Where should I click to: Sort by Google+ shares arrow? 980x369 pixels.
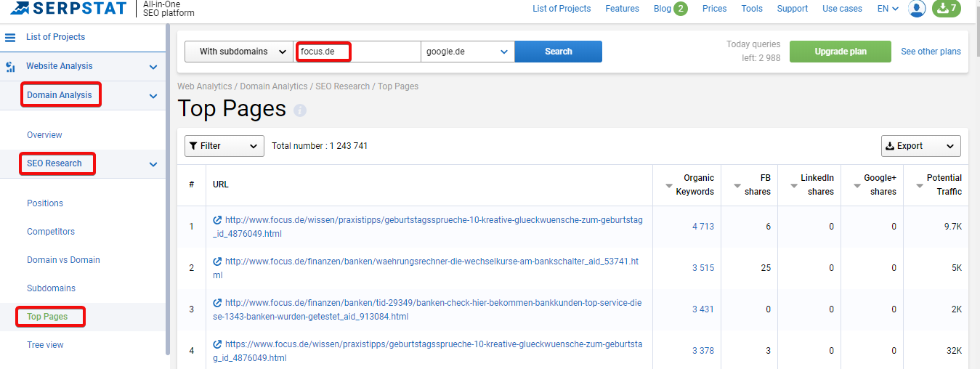pos(857,186)
